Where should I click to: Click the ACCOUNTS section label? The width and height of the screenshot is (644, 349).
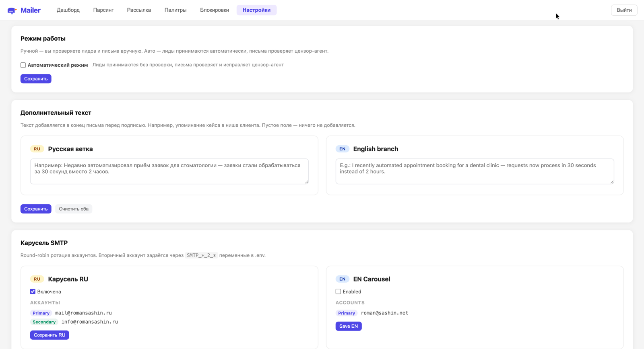[x=350, y=303]
